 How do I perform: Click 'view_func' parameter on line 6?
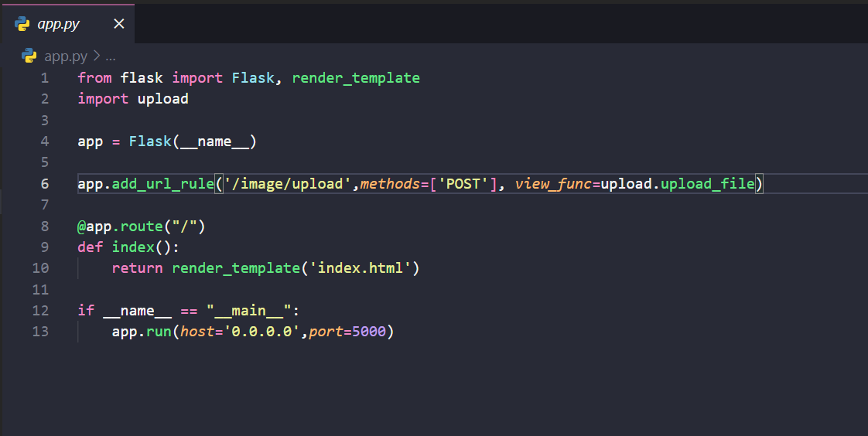click(x=553, y=184)
